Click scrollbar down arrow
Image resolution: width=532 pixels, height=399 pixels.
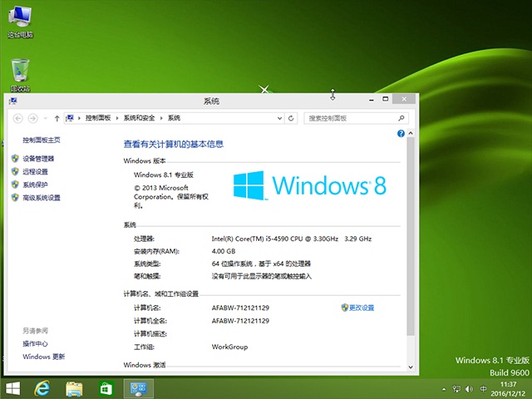tap(411, 367)
